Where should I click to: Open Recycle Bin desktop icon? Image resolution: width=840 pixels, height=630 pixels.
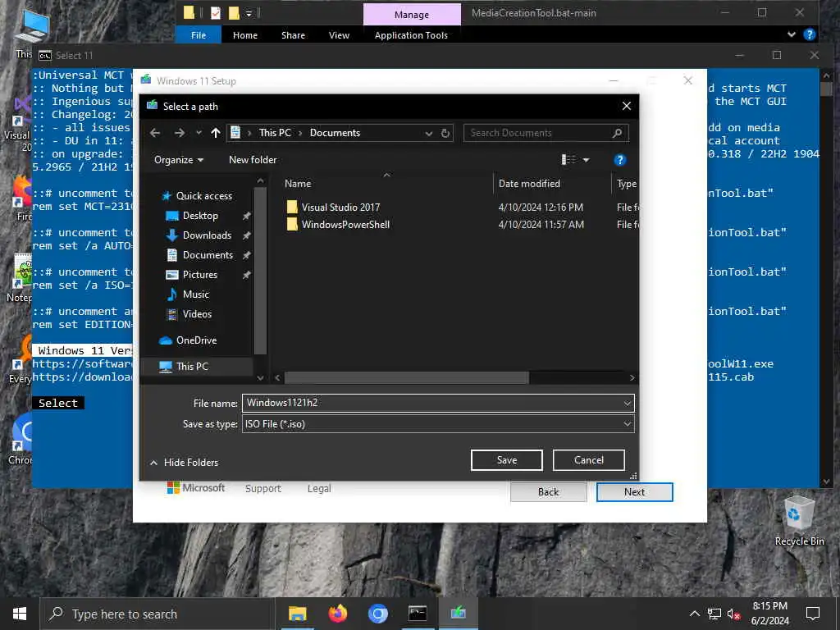799,521
